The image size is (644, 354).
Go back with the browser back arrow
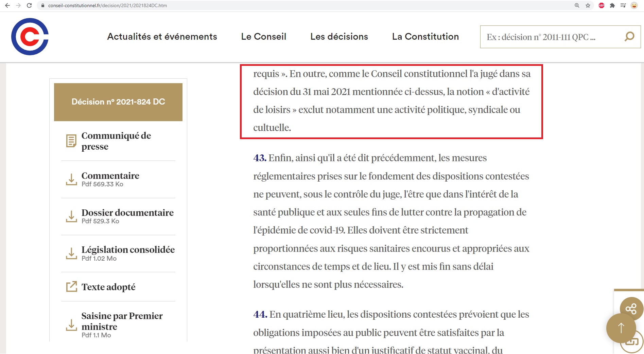point(7,5)
